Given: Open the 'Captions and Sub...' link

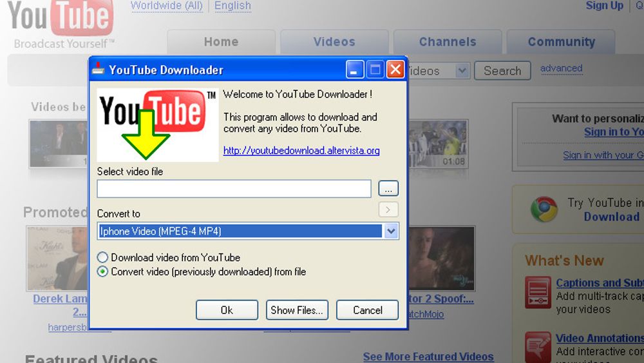Looking at the screenshot, I should (600, 283).
